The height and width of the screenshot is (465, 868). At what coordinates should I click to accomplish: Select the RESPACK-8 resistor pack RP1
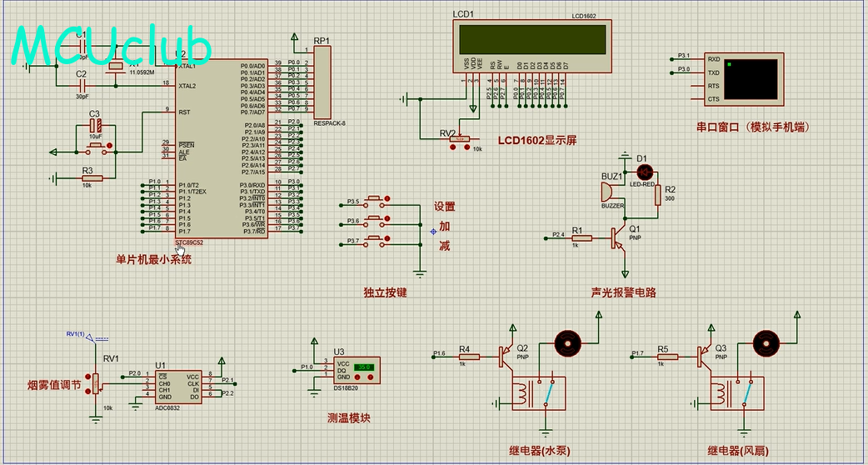click(x=322, y=83)
